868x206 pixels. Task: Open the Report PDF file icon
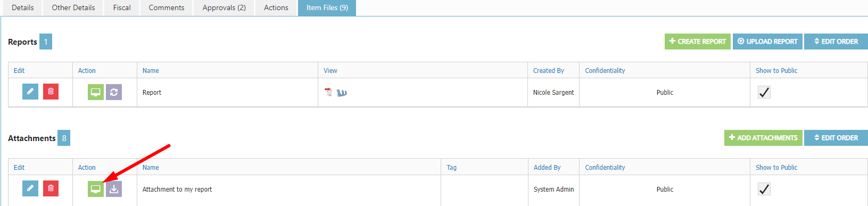coord(328,92)
